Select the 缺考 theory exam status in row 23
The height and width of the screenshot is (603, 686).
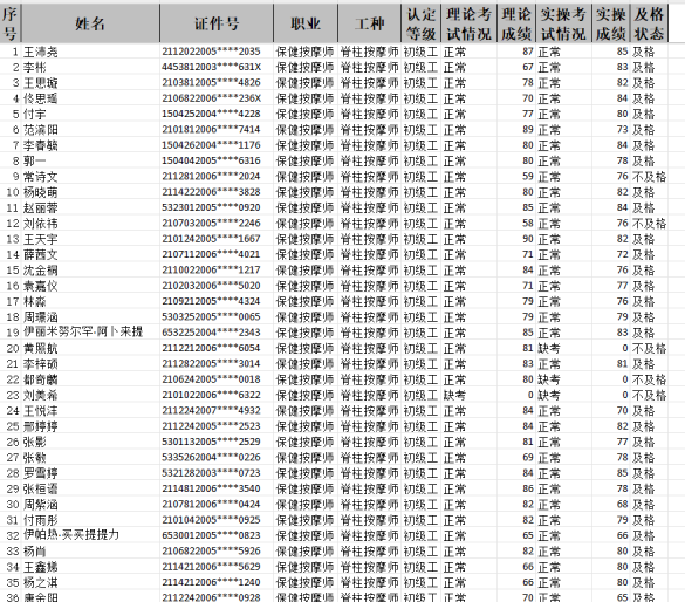point(453,394)
